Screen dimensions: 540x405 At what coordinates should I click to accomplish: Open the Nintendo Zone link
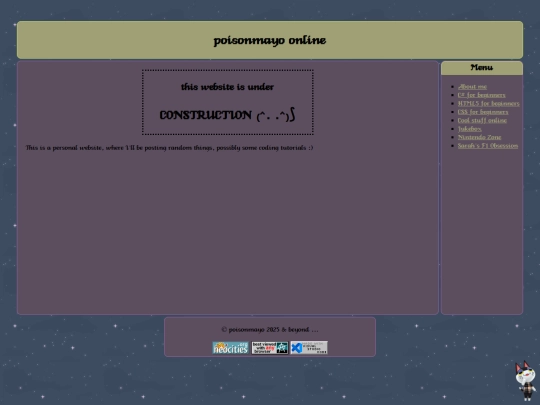tap(479, 137)
